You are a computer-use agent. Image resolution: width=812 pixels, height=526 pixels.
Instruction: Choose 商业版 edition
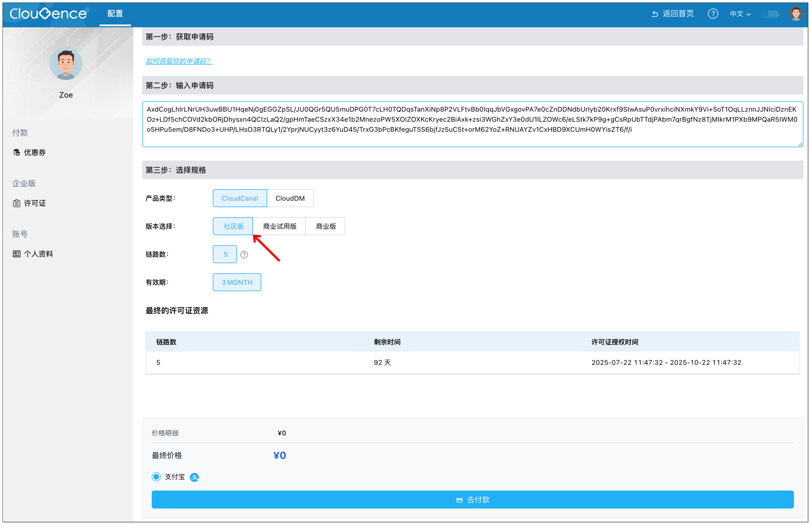click(x=325, y=226)
